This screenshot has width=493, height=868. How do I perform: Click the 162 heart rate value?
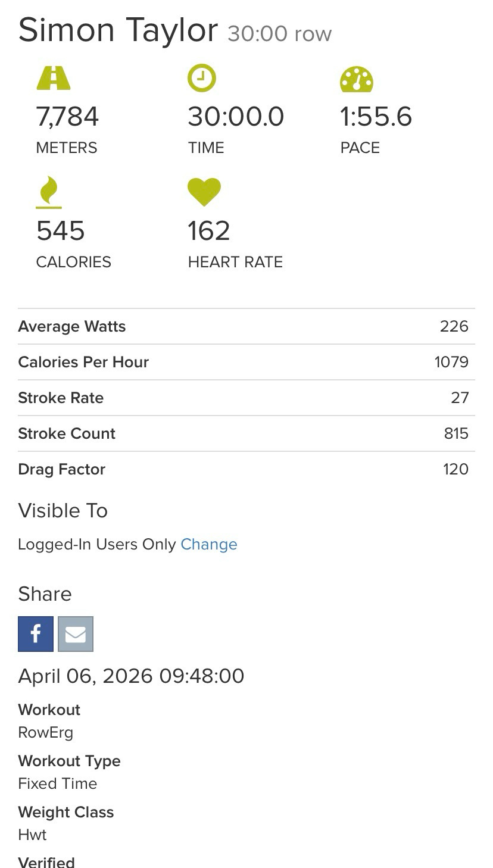[x=208, y=231]
